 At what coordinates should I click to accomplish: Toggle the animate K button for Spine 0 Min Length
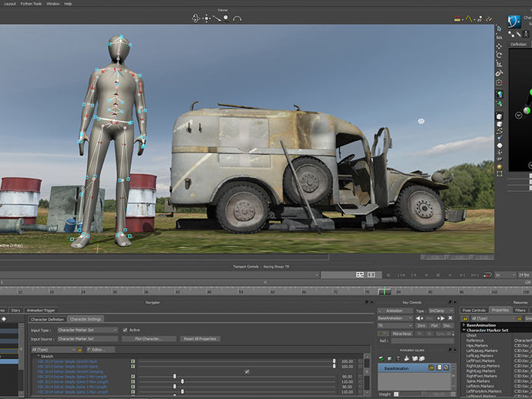point(133,377)
